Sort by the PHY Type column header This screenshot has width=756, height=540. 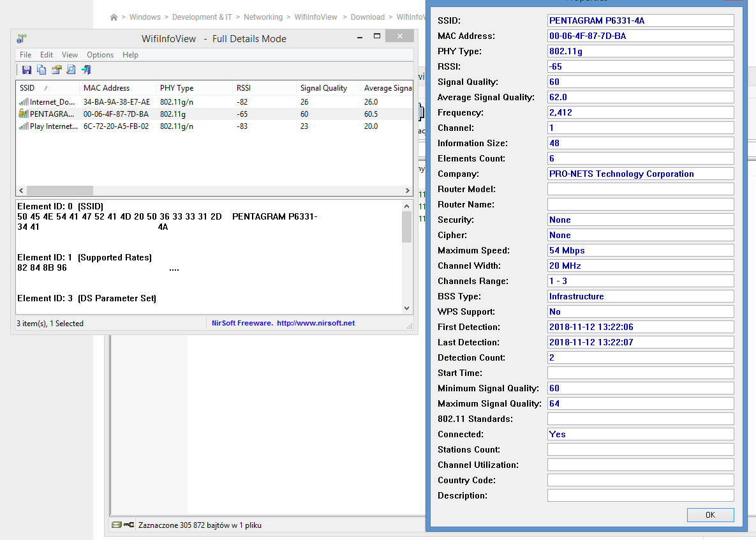point(195,88)
